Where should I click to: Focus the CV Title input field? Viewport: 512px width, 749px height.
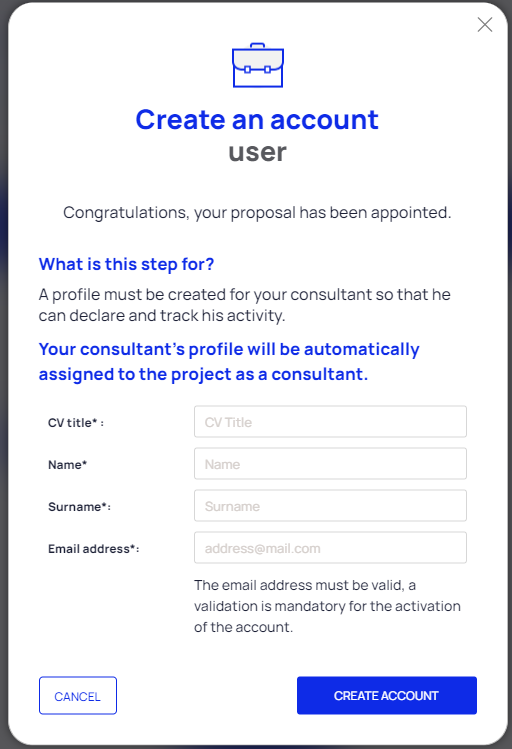[x=330, y=422]
